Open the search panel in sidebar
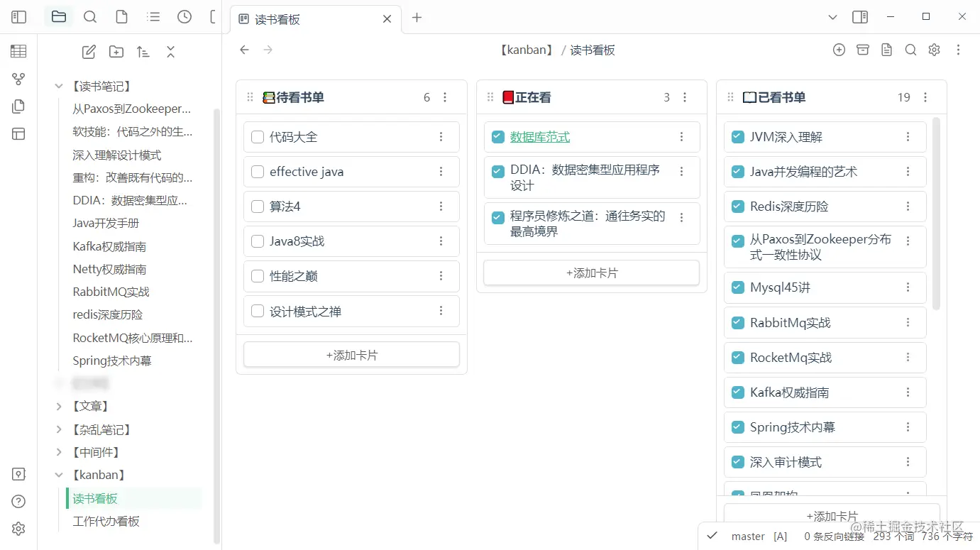The height and width of the screenshot is (550, 980). pyautogui.click(x=90, y=17)
